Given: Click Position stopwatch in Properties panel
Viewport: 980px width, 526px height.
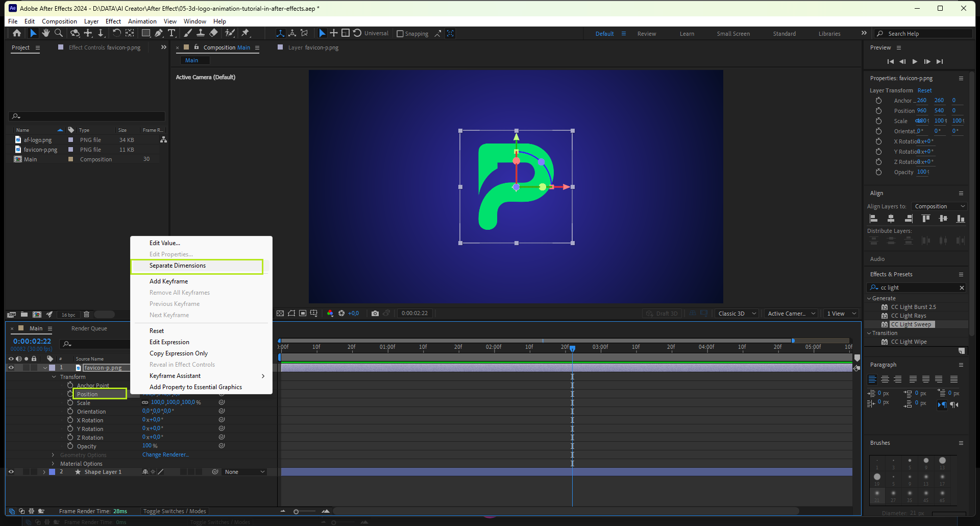Looking at the screenshot, I should pos(878,111).
